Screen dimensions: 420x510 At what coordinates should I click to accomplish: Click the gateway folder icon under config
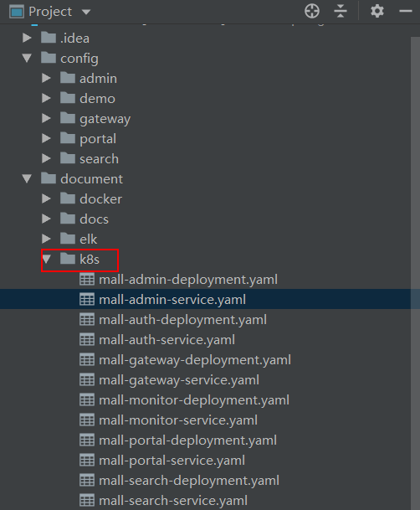(68, 118)
